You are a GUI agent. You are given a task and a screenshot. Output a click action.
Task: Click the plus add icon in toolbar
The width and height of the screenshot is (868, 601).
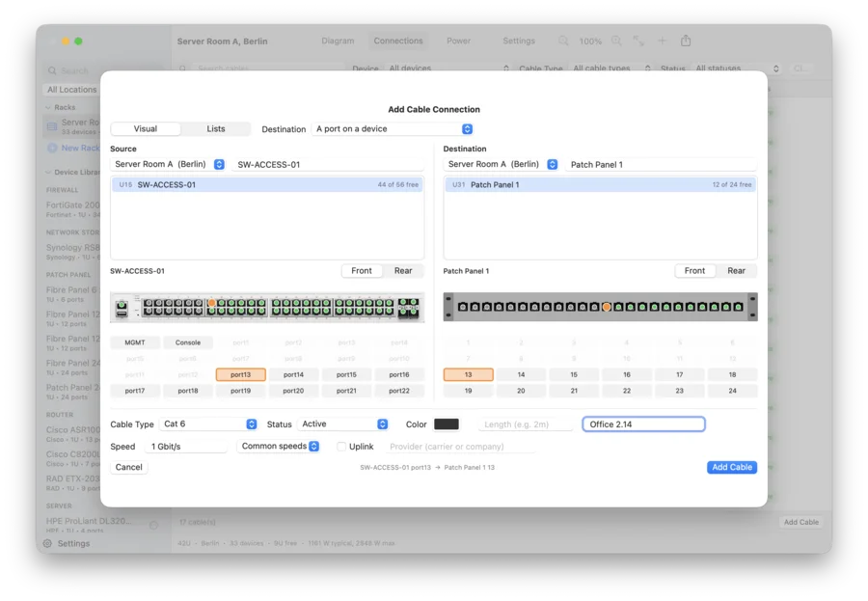point(662,41)
